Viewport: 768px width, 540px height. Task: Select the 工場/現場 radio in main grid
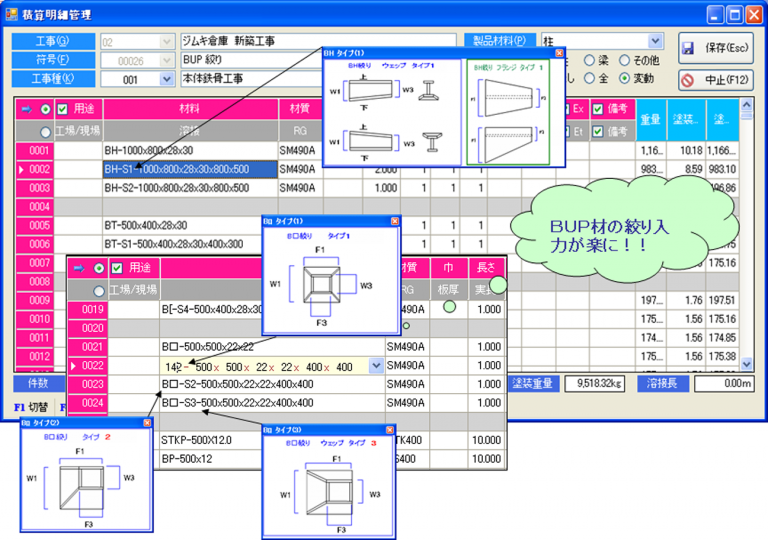click(x=46, y=132)
